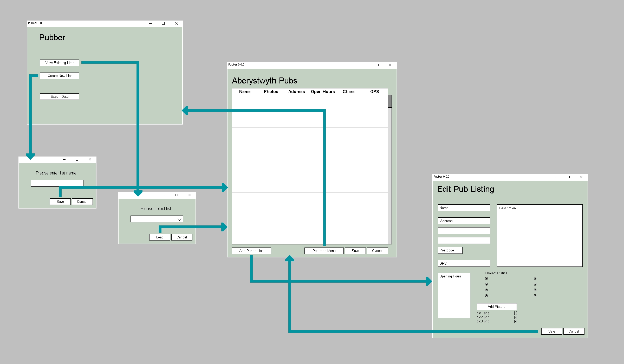
Task: Remove pic3.png using its [-] icon
Action: coord(515,321)
